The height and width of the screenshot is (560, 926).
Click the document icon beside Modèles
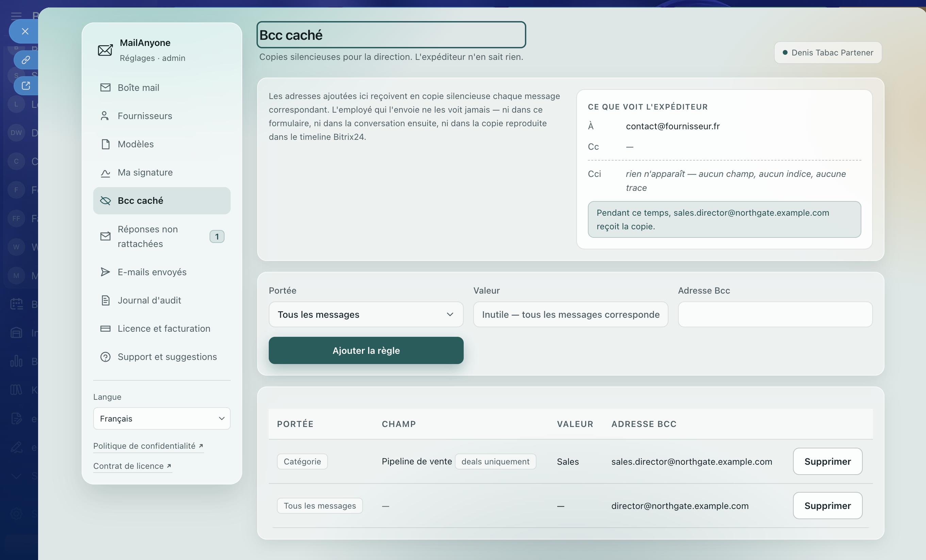[105, 144]
